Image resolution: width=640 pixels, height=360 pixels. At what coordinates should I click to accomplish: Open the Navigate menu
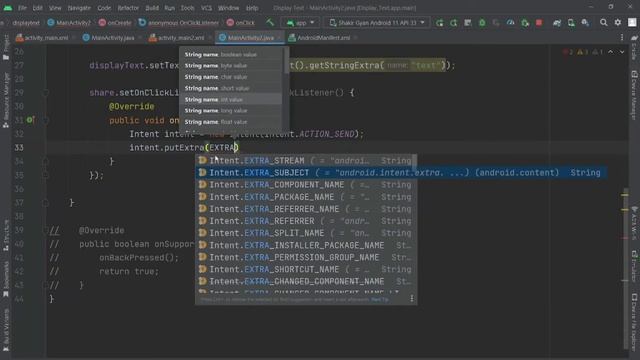[79, 8]
